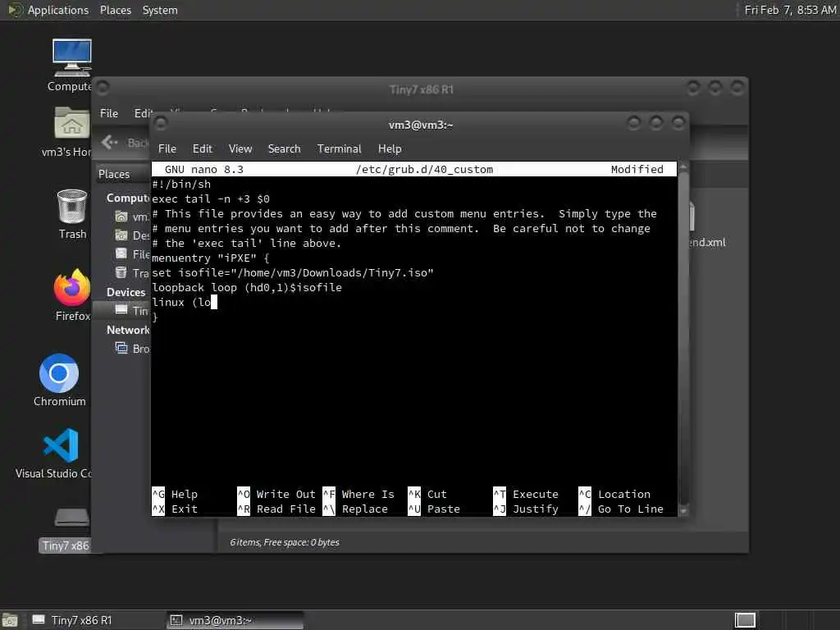The height and width of the screenshot is (630, 840).
Task: Click terminal vertical scrollbar
Action: (683, 339)
